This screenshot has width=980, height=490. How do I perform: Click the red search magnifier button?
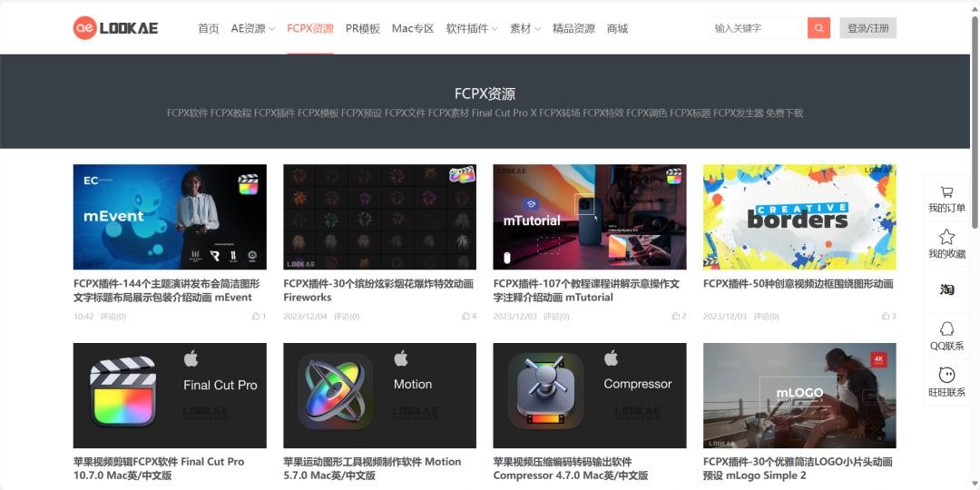pos(818,28)
